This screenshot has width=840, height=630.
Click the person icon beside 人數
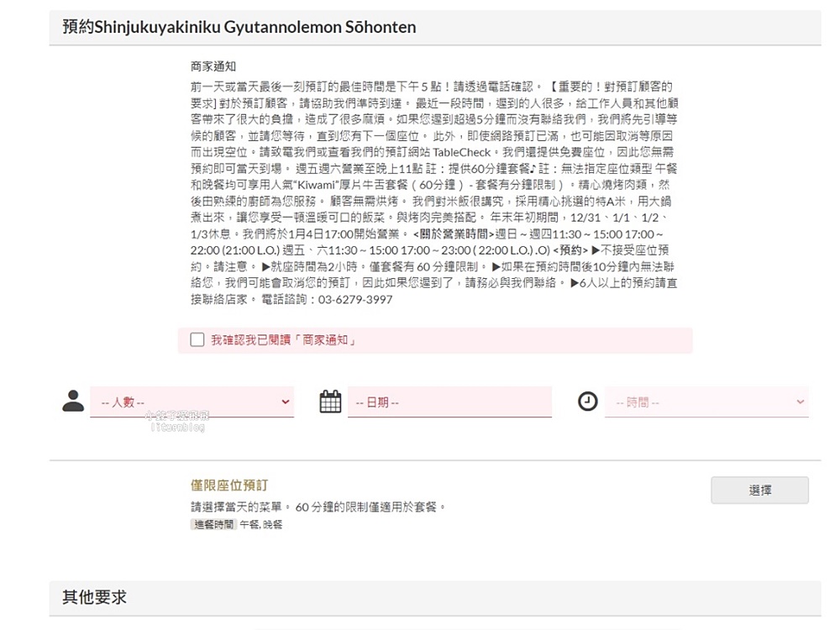point(73,401)
